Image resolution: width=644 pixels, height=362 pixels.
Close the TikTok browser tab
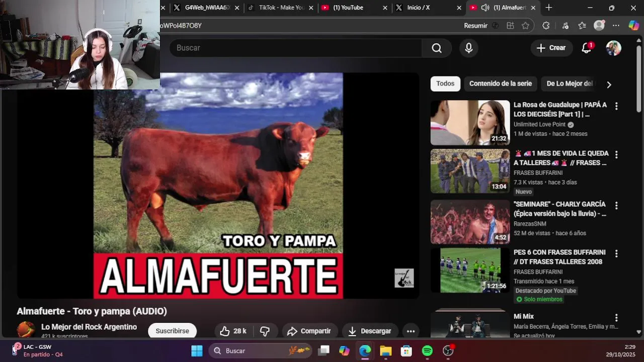pos(311,8)
